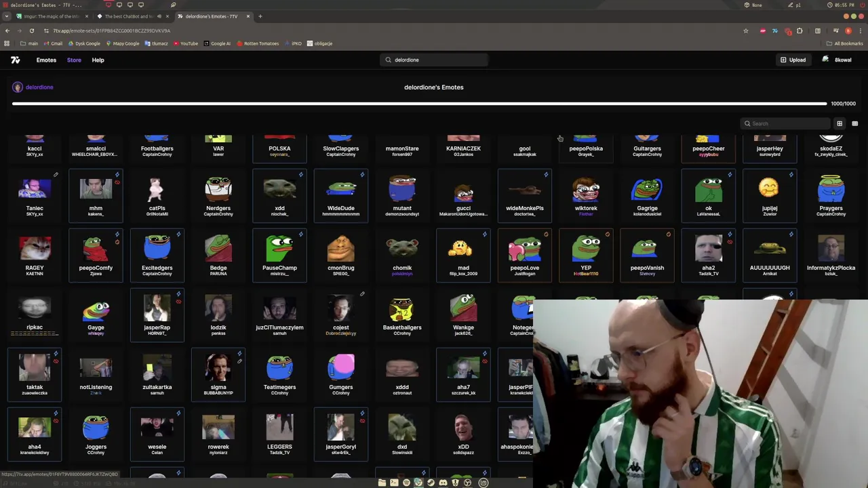Select the peepoComfy emote
Viewport: 868px width, 488px height.
point(96,255)
